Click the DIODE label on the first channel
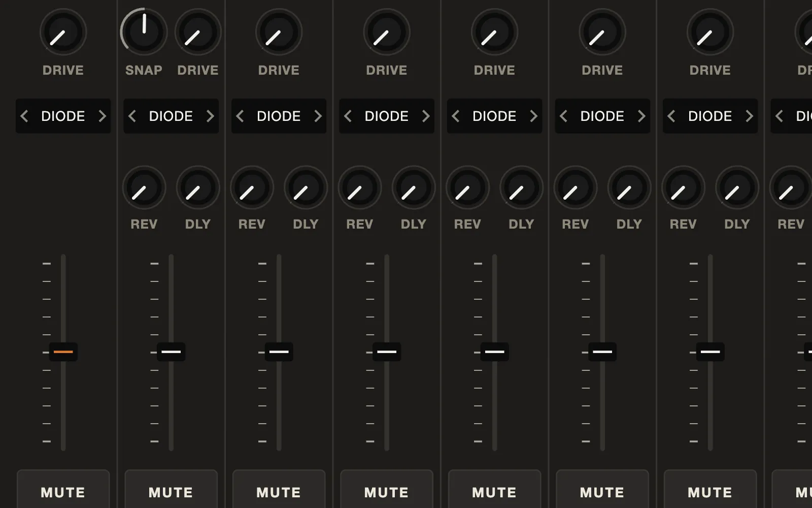Screen dimensions: 812x508 pyautogui.click(x=63, y=116)
